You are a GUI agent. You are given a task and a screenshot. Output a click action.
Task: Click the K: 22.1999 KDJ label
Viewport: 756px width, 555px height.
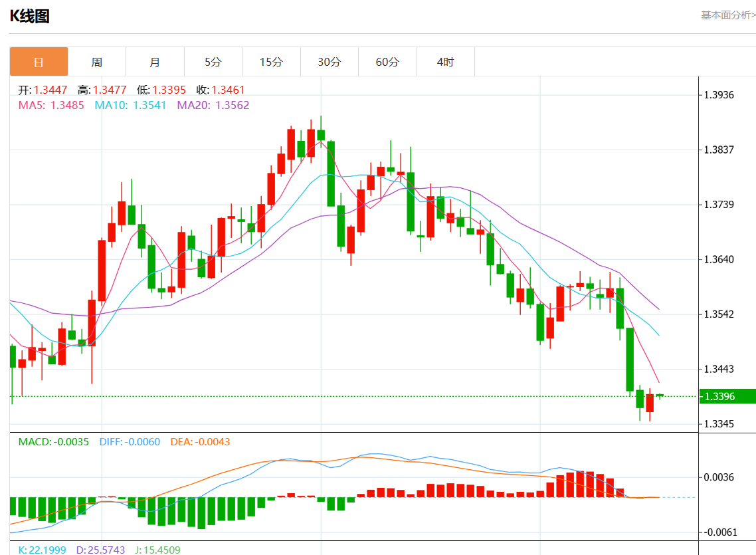pyautogui.click(x=42, y=550)
